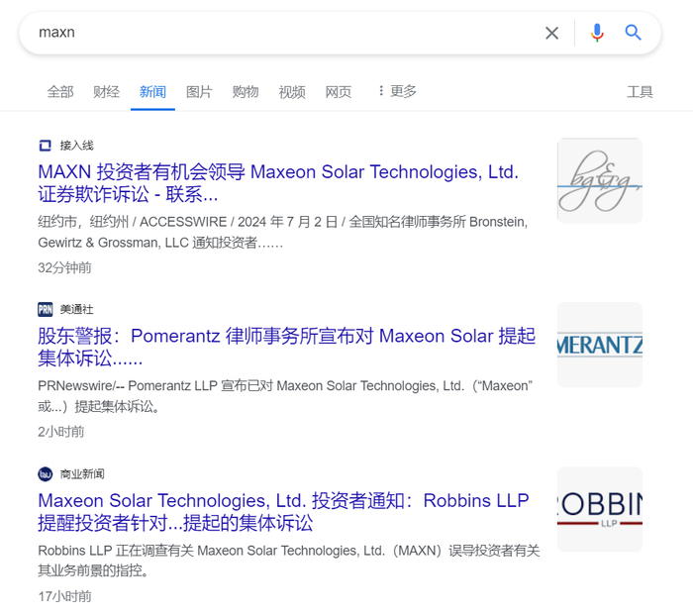Switch to the 网页 tab
The width and height of the screenshot is (693, 616).
coord(339,92)
